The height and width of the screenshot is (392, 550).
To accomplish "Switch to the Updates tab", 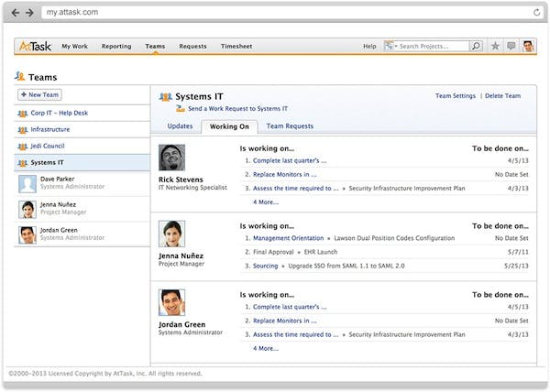I will pos(180,126).
